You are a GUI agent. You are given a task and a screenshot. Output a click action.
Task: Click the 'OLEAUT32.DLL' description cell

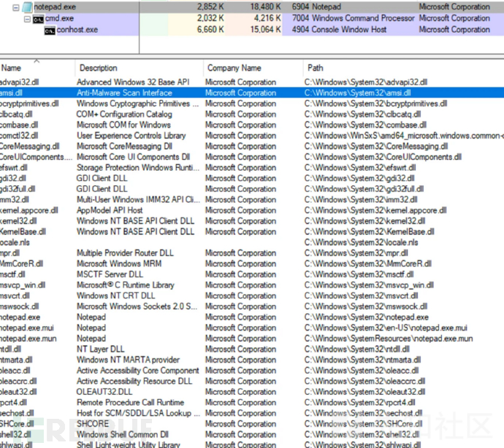[104, 392]
